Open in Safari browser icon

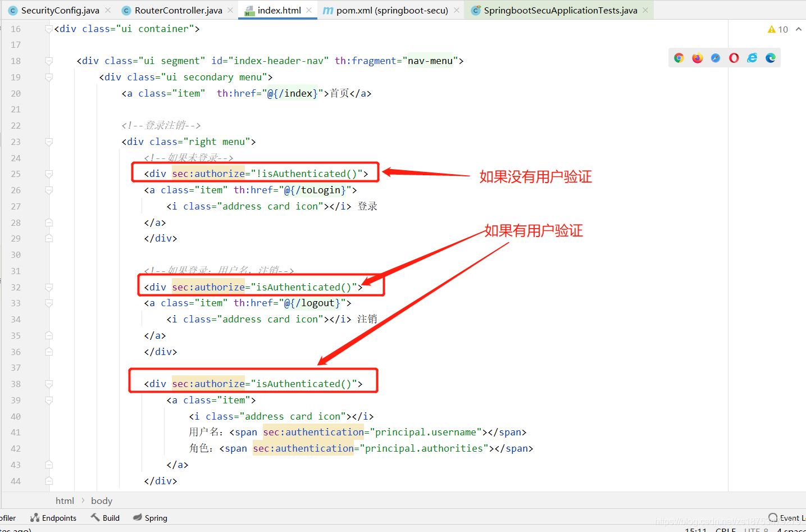click(x=716, y=58)
